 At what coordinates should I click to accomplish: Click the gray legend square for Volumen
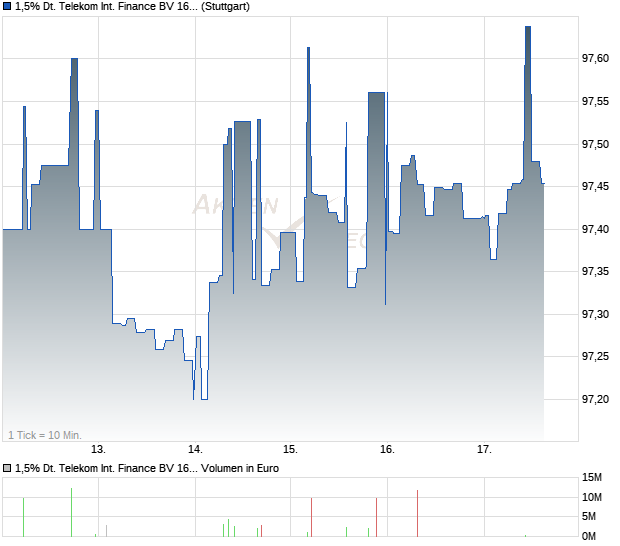coord(7,469)
